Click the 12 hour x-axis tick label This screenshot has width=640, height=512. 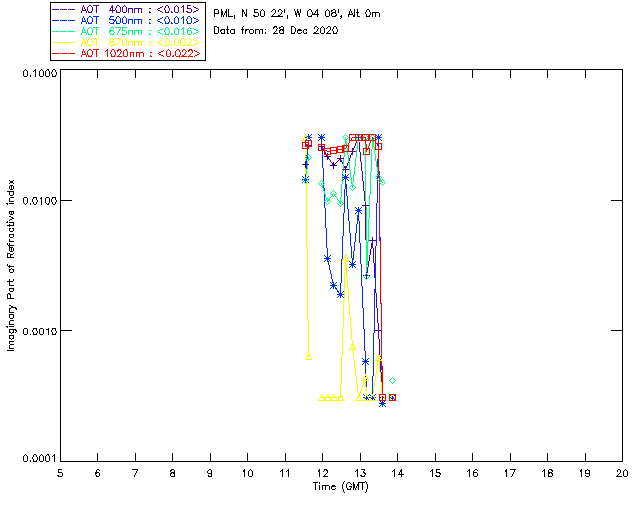[x=322, y=472]
